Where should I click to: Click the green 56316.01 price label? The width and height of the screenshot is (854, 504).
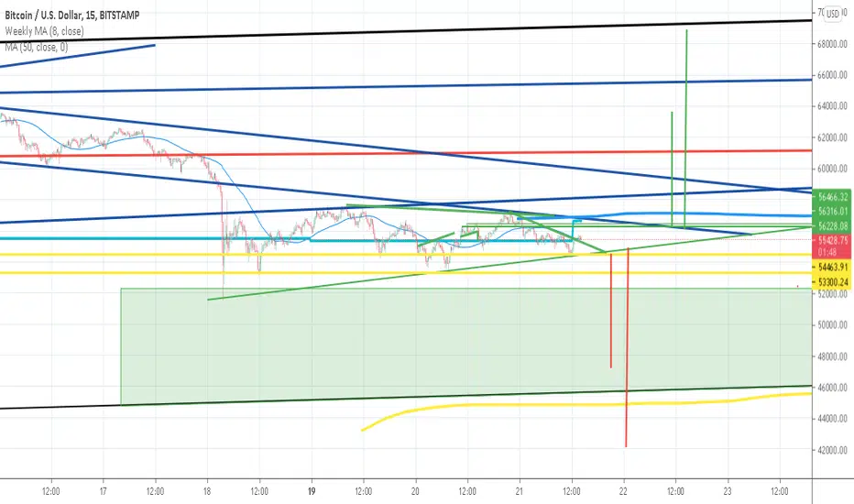[x=832, y=212]
